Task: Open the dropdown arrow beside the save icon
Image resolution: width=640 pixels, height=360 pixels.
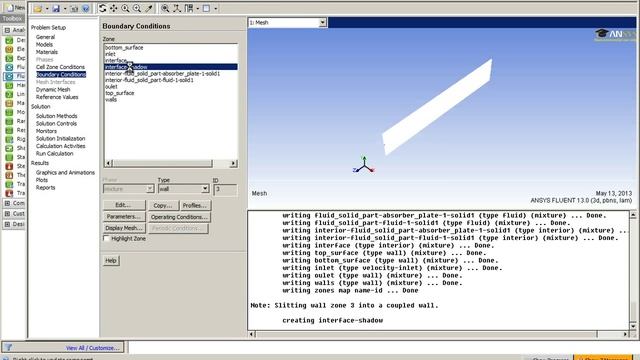Action: point(65,9)
